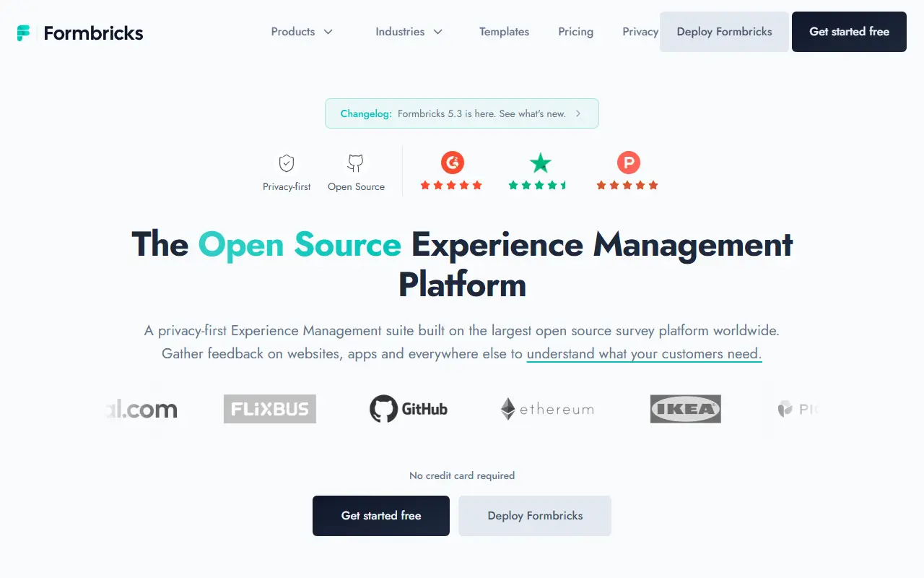Open the Privacy nav item
The image size is (924, 578).
(x=640, y=32)
